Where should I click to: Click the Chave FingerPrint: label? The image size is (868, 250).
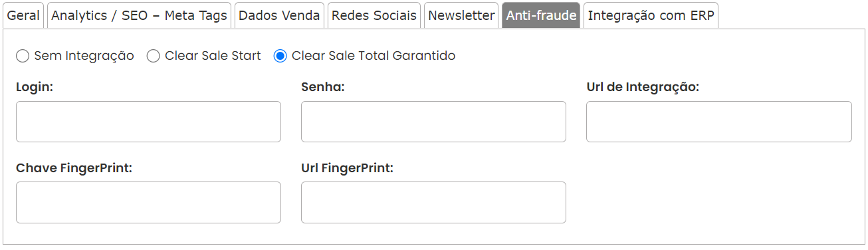[74, 168]
